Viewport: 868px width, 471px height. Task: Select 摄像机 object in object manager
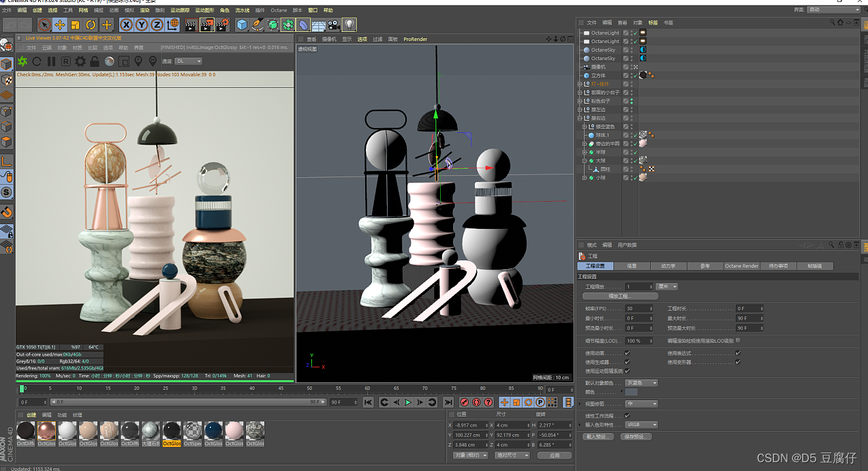coord(598,67)
